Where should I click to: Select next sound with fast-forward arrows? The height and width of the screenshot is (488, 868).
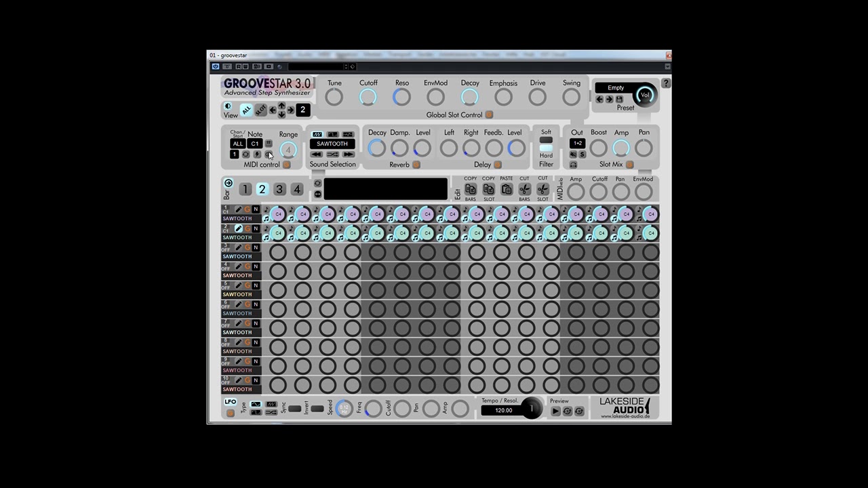point(348,154)
